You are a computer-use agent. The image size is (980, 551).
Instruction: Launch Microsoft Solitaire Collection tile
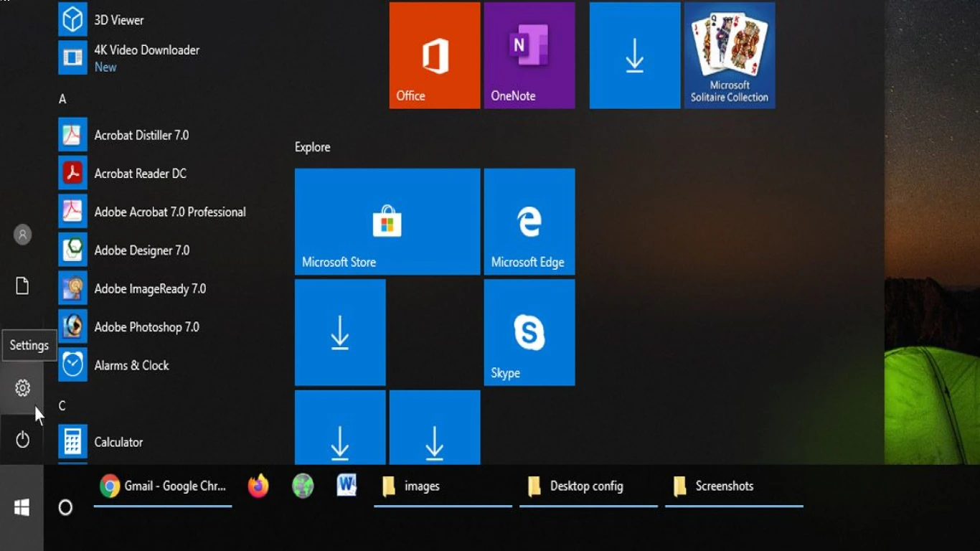point(730,55)
